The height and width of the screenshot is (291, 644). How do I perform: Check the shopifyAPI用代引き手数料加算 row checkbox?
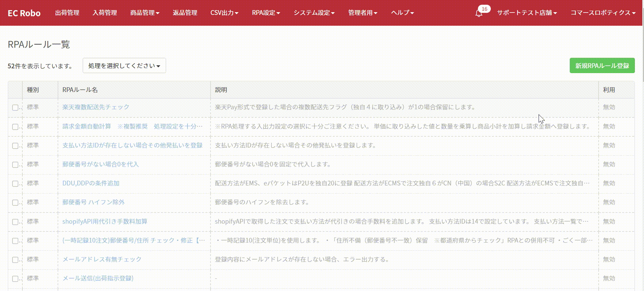click(15, 222)
